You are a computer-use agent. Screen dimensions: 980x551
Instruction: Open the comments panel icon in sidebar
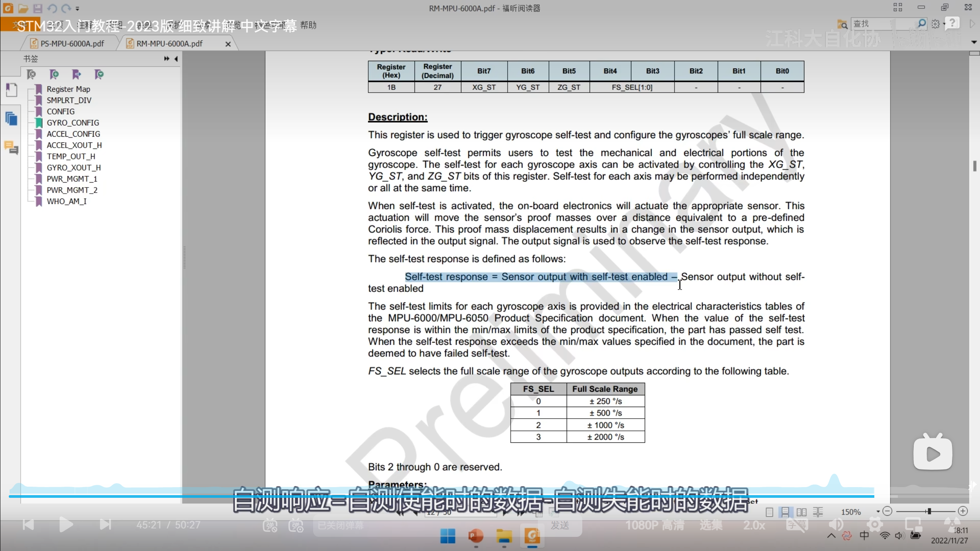click(11, 147)
